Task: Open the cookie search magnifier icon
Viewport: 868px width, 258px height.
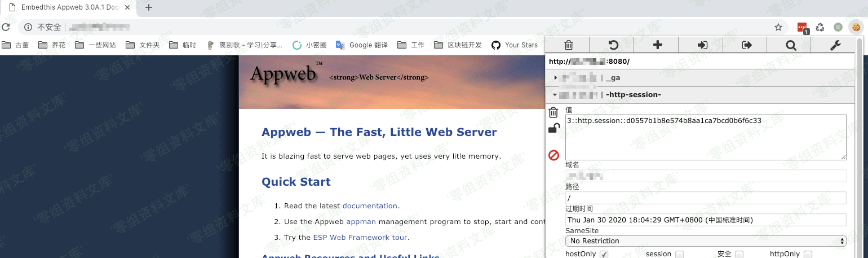Action: pos(791,45)
